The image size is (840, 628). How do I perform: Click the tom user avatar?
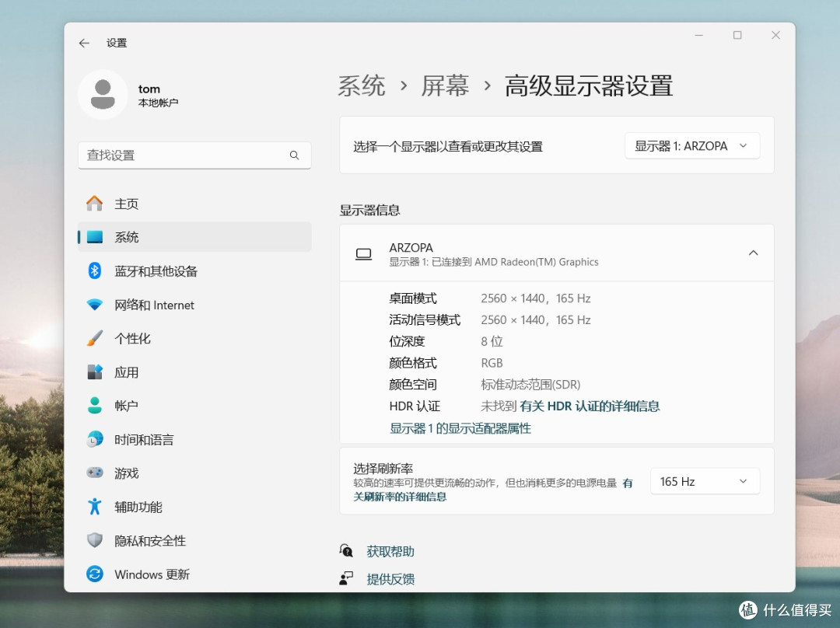103,95
